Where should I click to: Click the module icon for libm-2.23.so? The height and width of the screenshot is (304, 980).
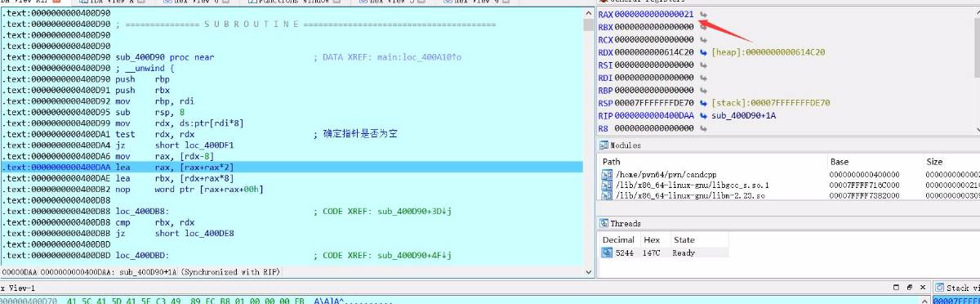click(x=607, y=196)
